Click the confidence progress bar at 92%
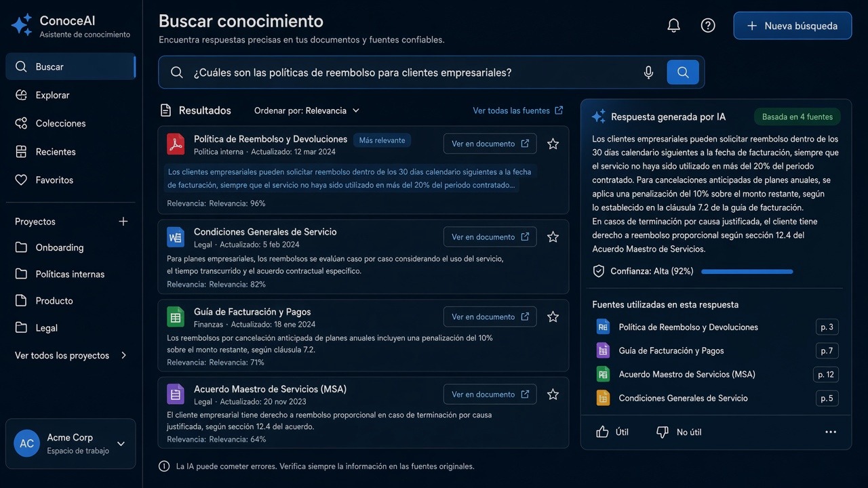The width and height of the screenshot is (868, 488). pos(747,271)
